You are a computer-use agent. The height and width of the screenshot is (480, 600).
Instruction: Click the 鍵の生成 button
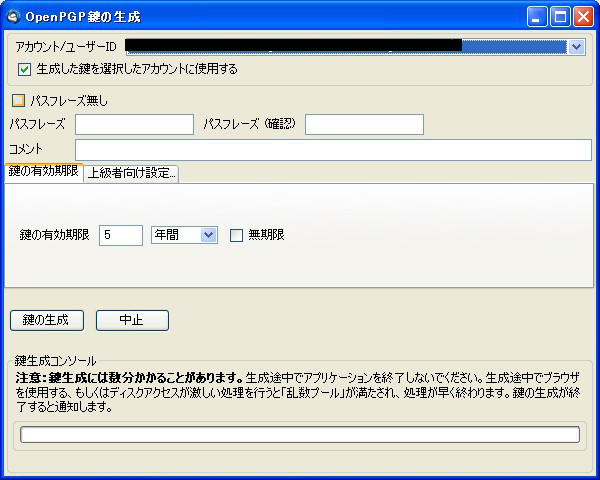(x=47, y=320)
